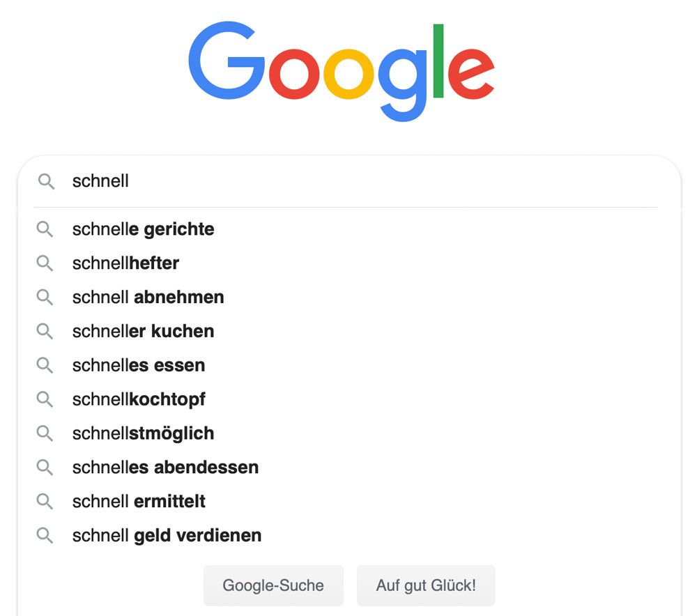Select the 'schnellkochtopf' suggestion

click(x=138, y=399)
